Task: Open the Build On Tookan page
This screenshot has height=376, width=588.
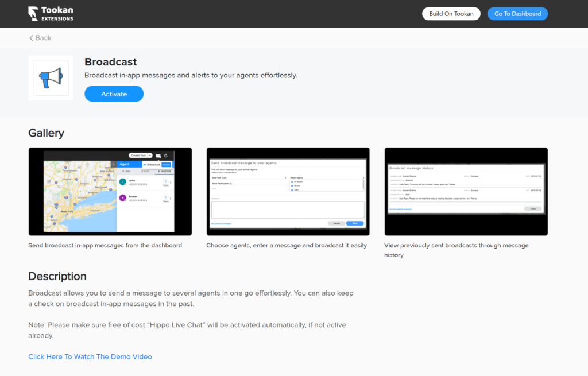Action: tap(451, 14)
